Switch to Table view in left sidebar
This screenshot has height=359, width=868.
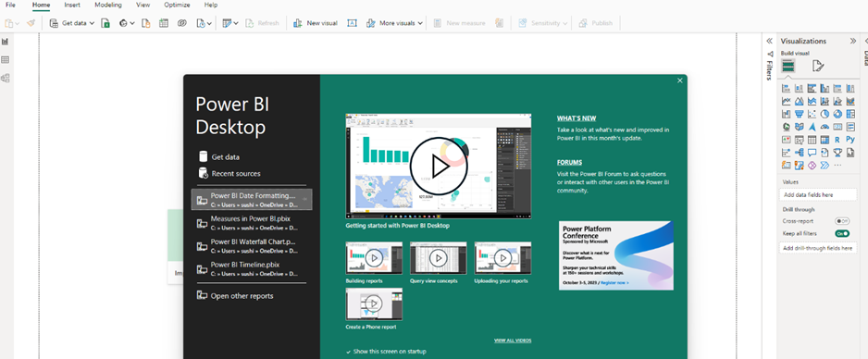point(6,60)
